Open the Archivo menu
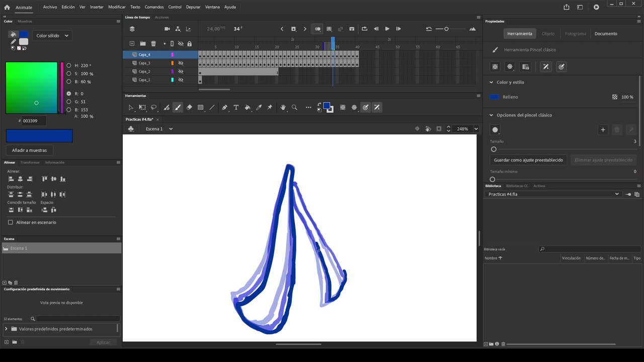Viewport: 644px width, 362px height. (50, 7)
